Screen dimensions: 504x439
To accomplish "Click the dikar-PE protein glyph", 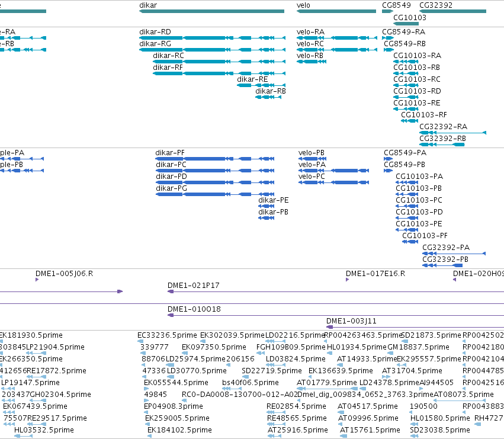I will click(x=267, y=206).
